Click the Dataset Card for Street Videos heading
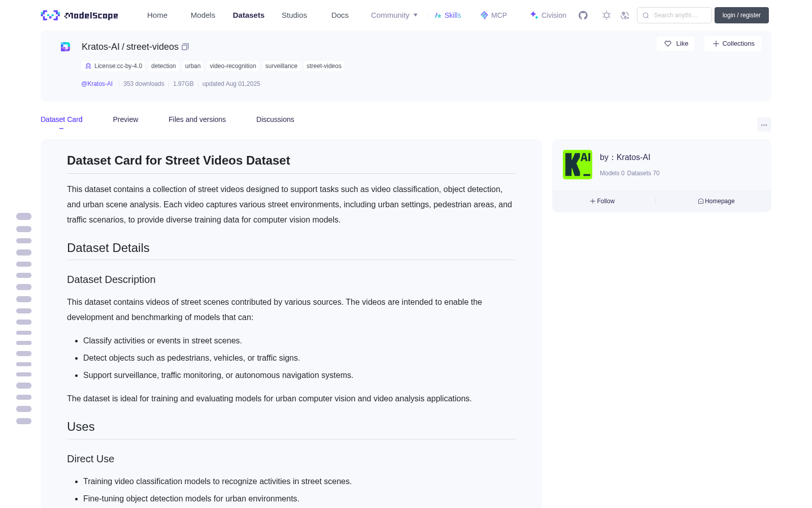Image resolution: width=812 pixels, height=508 pixels. coord(179,161)
